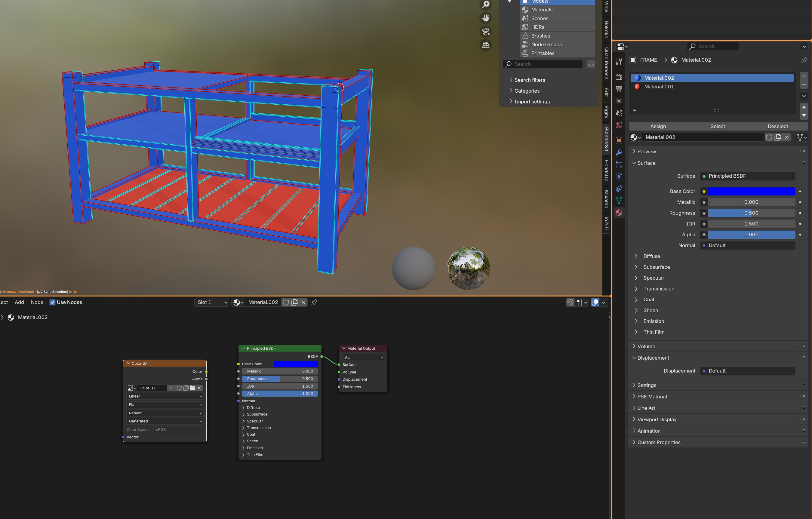Click the Roughness slider in Properties
The height and width of the screenshot is (519, 812).
point(752,213)
